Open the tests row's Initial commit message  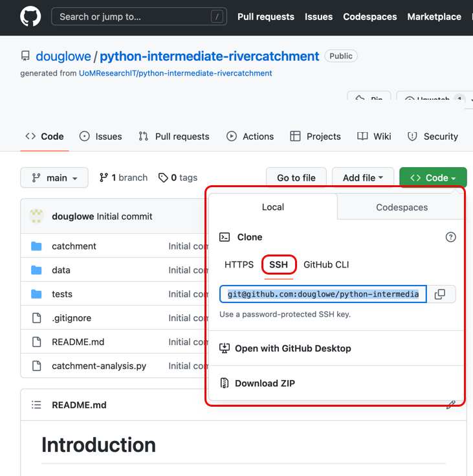[x=188, y=294]
